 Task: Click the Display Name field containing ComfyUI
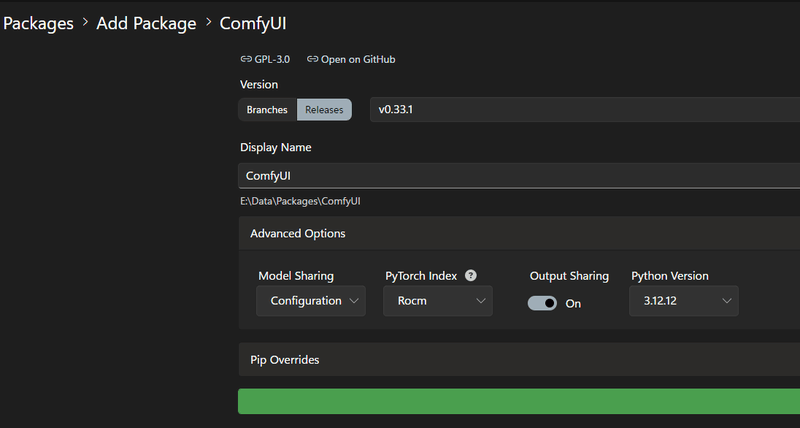[x=519, y=176]
